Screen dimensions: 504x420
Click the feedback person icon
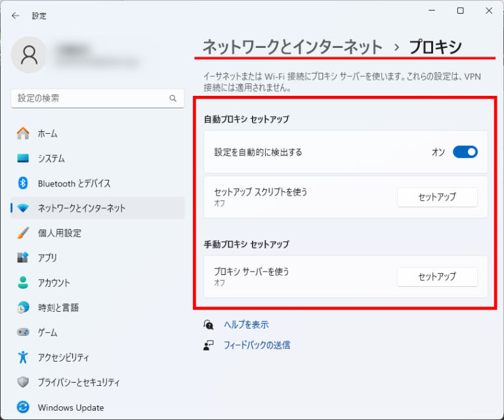(208, 345)
